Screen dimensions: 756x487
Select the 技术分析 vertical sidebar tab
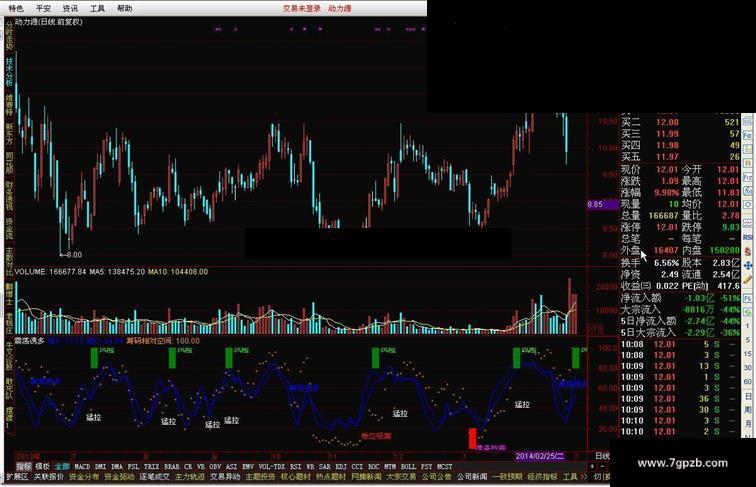(x=9, y=72)
